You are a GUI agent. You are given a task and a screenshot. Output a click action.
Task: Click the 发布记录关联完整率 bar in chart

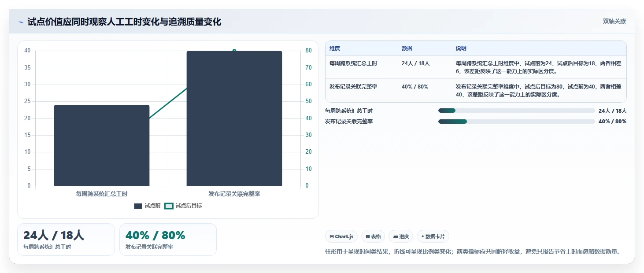coord(234,118)
